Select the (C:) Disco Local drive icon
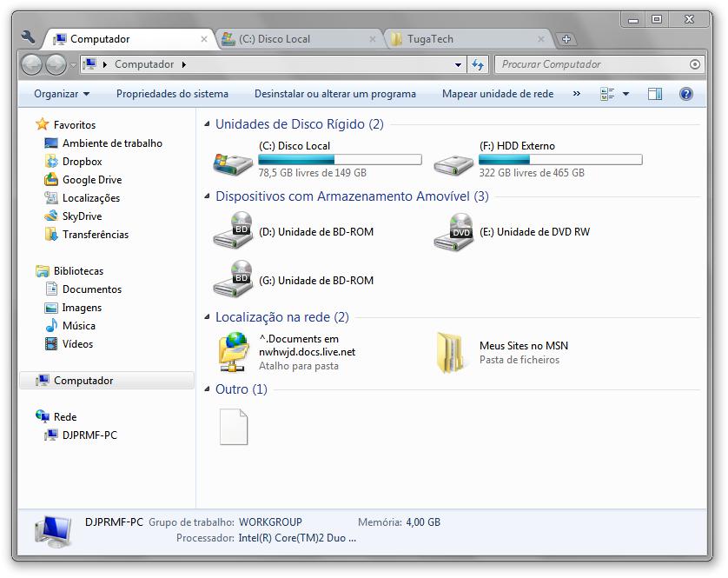The image size is (728, 578). click(233, 163)
